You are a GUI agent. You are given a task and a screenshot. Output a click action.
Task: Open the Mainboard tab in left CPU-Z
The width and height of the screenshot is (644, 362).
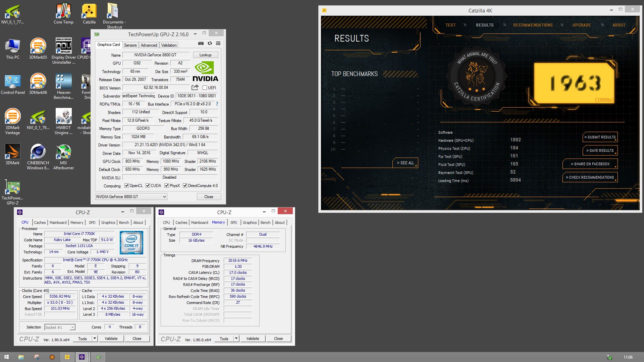point(58,223)
